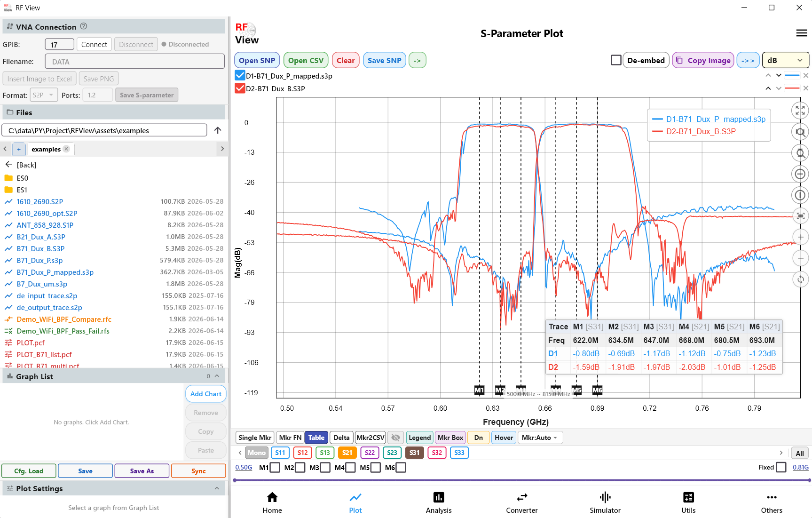The height and width of the screenshot is (518, 812).
Task: Open the Mkr:Auto dropdown
Action: (540, 438)
